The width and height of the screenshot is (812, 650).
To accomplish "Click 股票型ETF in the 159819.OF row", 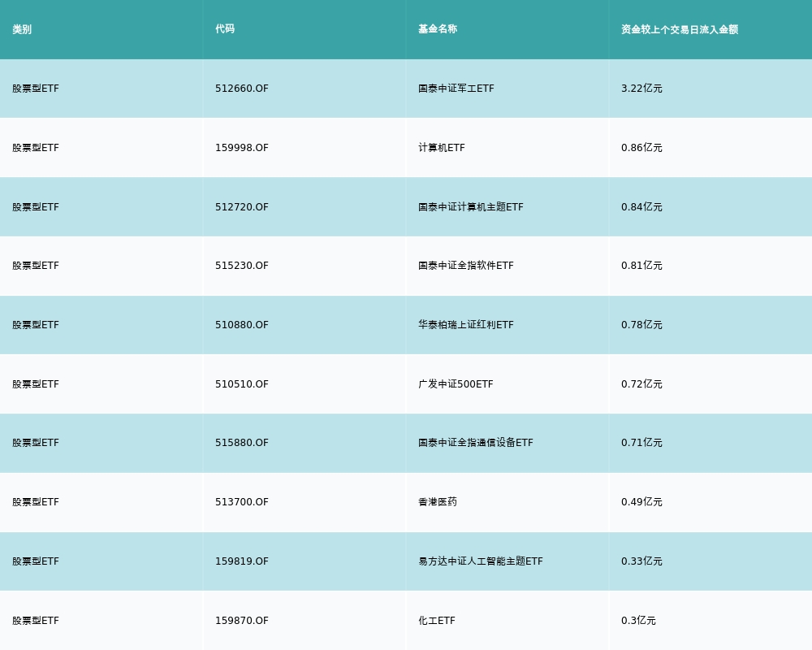I will 36,561.
